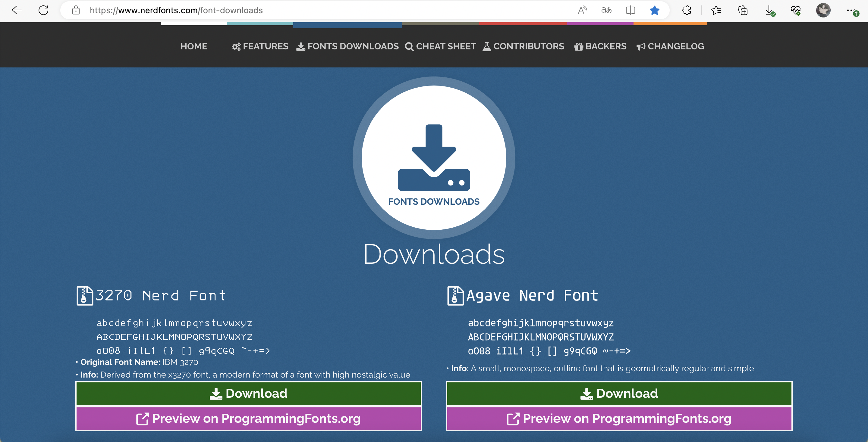
Task: Open CHEAT SHEET nav item
Action: (440, 46)
